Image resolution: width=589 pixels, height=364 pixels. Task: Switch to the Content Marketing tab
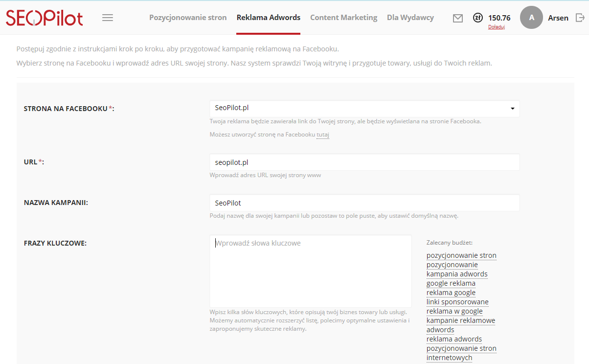tap(343, 18)
